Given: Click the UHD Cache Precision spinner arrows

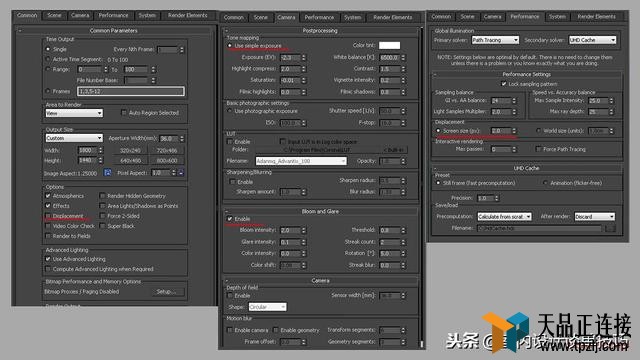Looking at the screenshot, I should coord(497,198).
